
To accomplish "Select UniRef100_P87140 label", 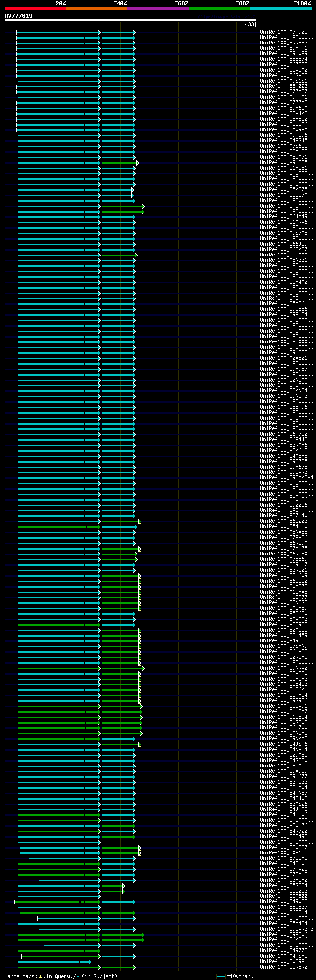I will (x=283, y=515).
